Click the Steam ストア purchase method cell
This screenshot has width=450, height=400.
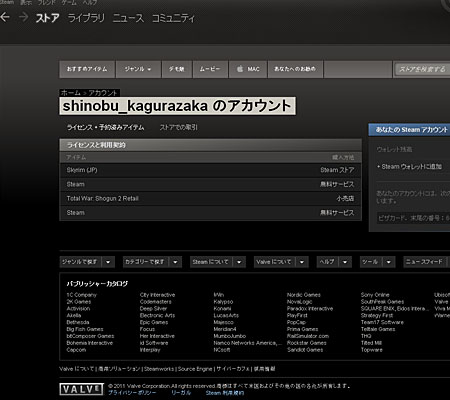pyautogui.click(x=337, y=170)
